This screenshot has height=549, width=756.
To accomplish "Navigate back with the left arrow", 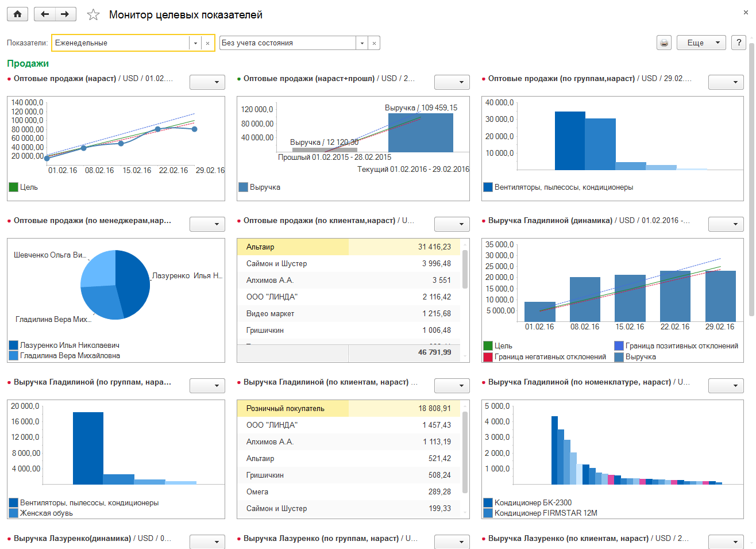I will pos(45,14).
